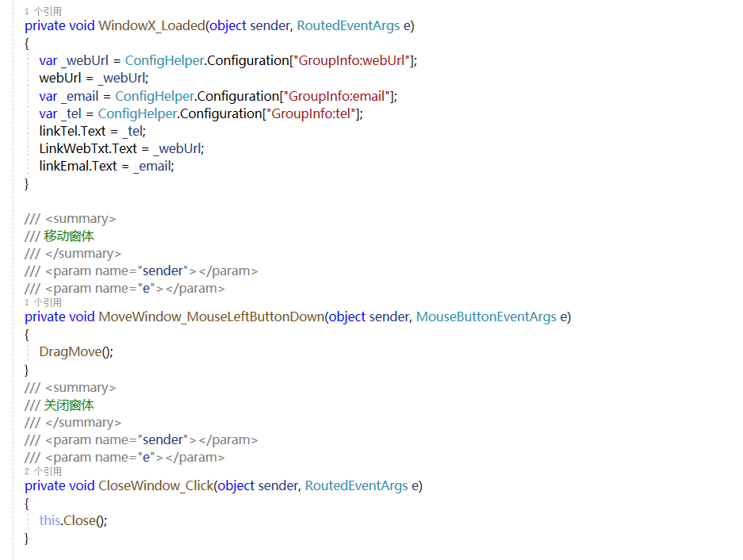The width and height of the screenshot is (743, 560).
Task: Click ConfigHelper on the var _webUrl line
Action: click(164, 61)
